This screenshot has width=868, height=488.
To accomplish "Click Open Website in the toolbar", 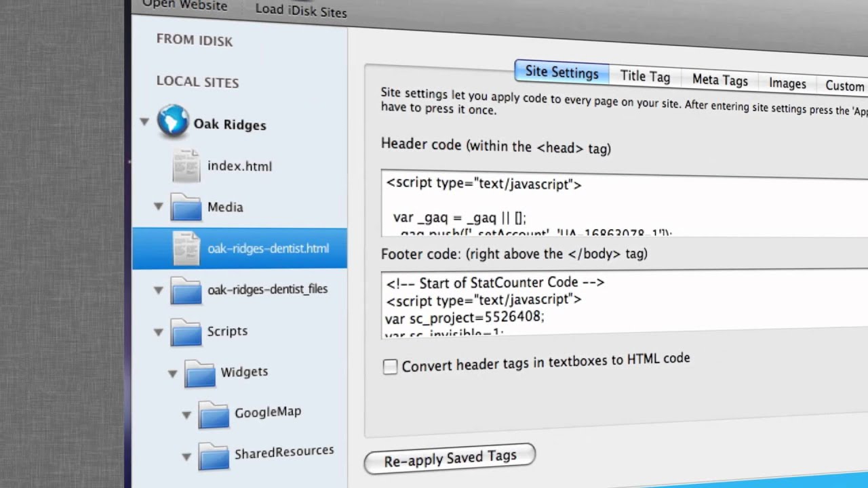I will 184,5.
